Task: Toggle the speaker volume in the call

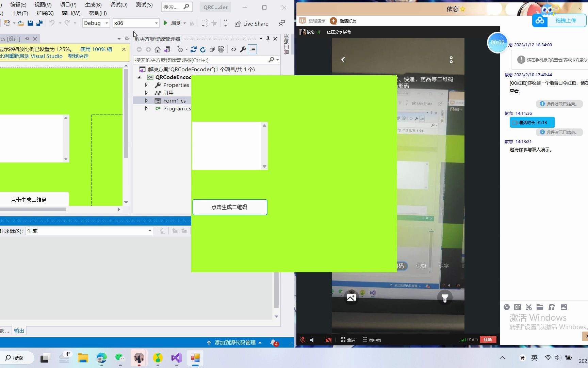Action: (x=312, y=339)
